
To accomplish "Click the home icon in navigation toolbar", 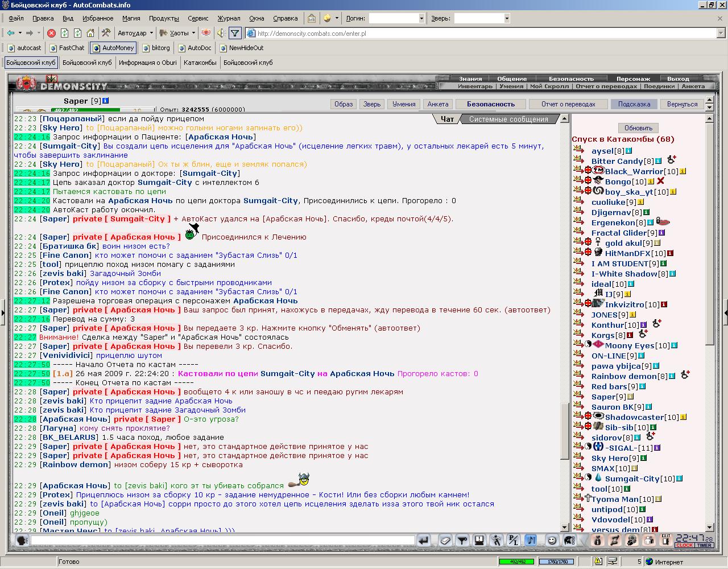I will [x=92, y=33].
